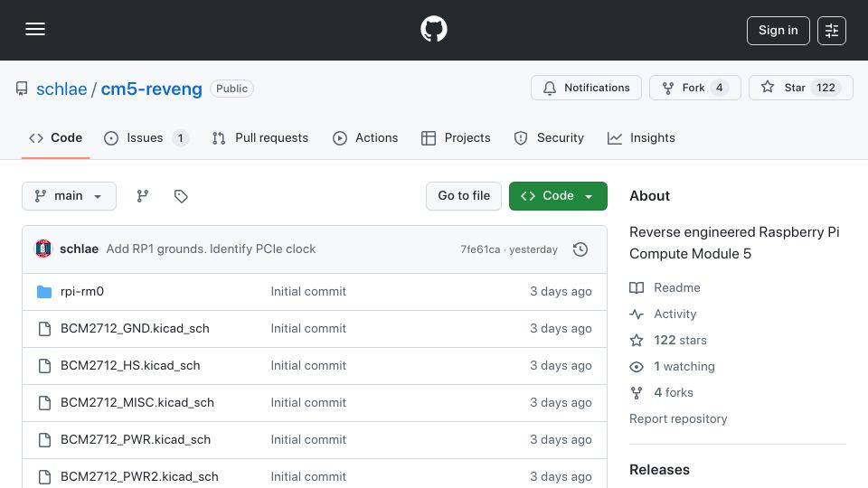Expand the main branch dropdown
Viewport: 868px width, 488px height.
coord(70,196)
